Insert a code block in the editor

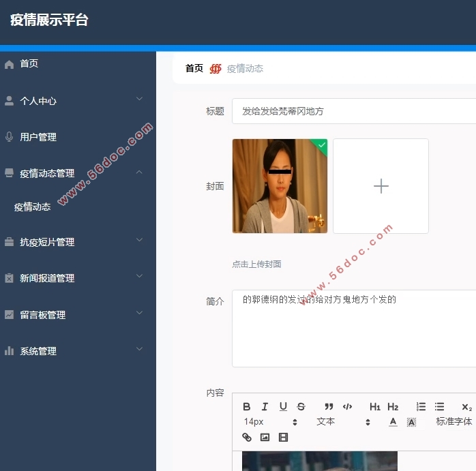(347, 406)
